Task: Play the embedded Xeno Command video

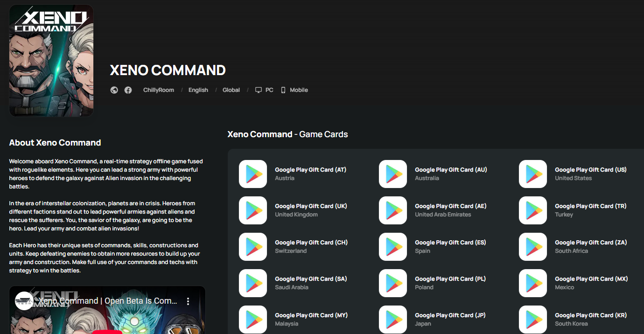Action: [107, 331]
